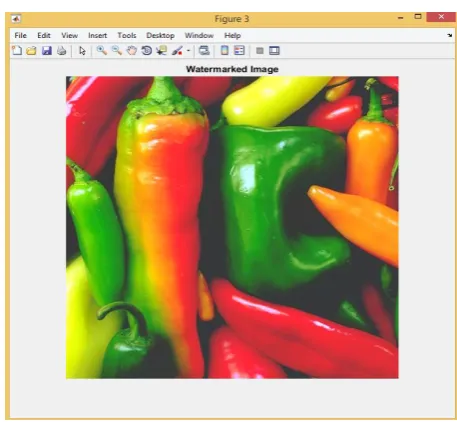Click the Open File folder icon
457x422 pixels.
pos(31,51)
